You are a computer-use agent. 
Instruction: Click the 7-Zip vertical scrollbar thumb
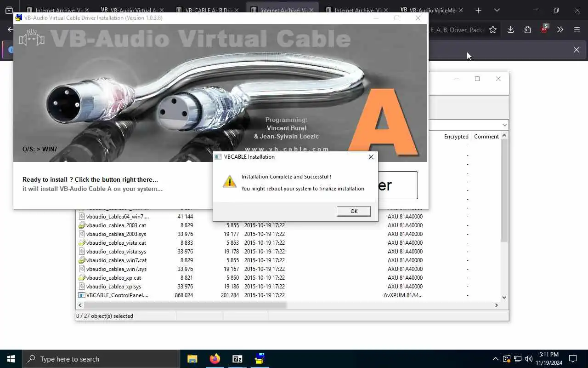(x=504, y=191)
